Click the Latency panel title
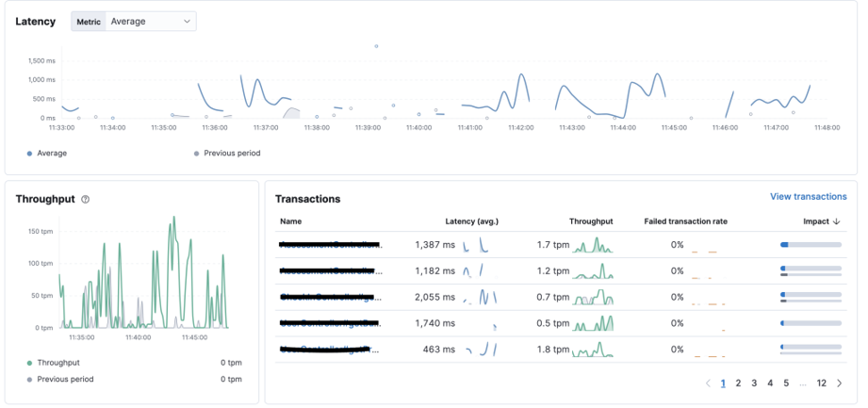 tap(36, 22)
